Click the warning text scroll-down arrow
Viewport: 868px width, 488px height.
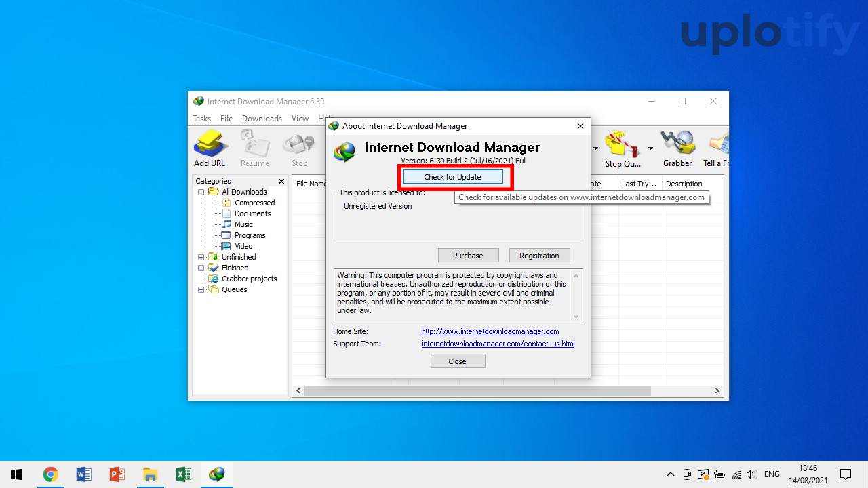pos(576,317)
